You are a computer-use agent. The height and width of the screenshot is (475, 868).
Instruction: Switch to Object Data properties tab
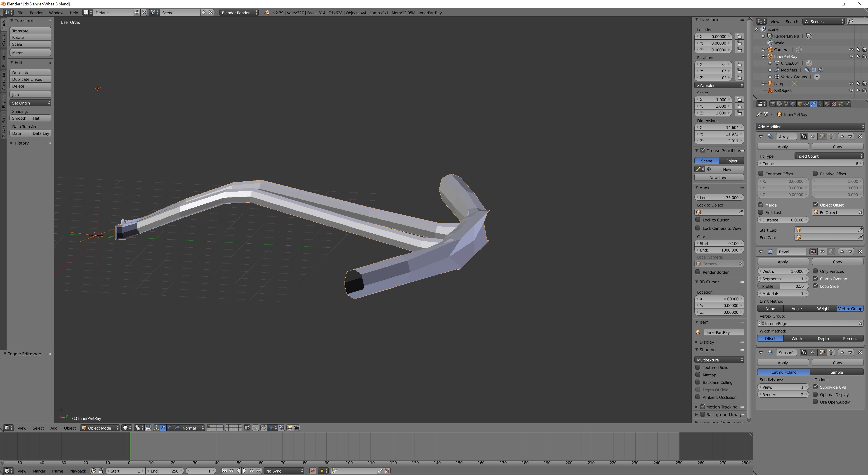click(820, 104)
